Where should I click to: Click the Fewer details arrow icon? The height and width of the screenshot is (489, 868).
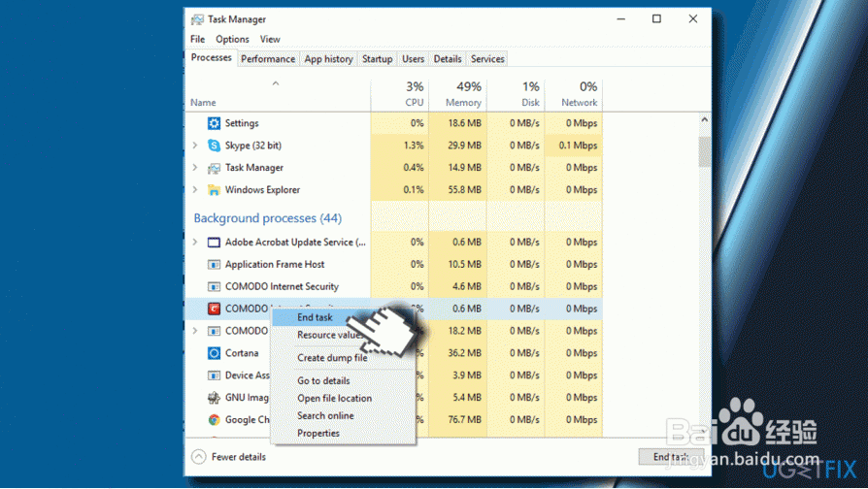click(x=199, y=457)
